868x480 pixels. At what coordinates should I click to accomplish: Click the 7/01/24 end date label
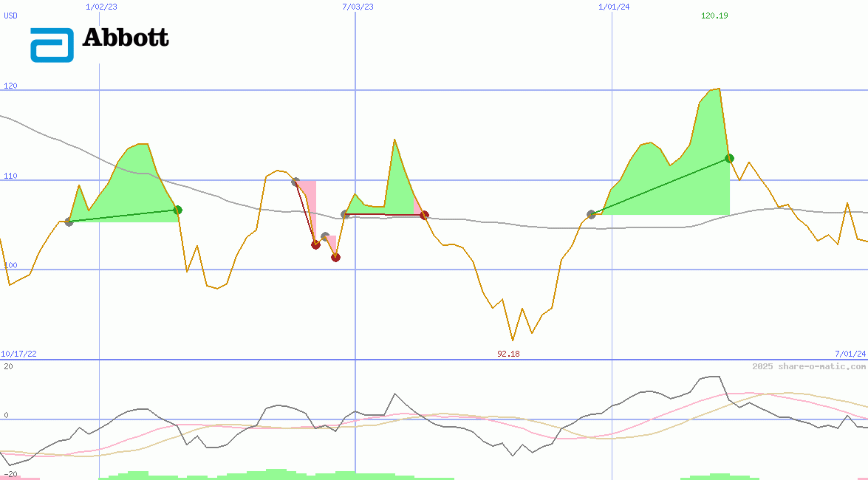850,354
